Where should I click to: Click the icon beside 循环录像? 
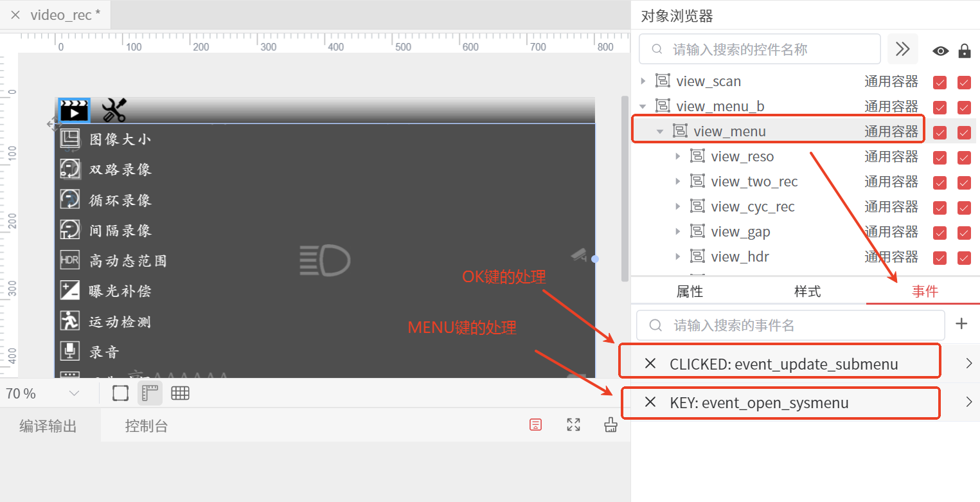pos(69,199)
